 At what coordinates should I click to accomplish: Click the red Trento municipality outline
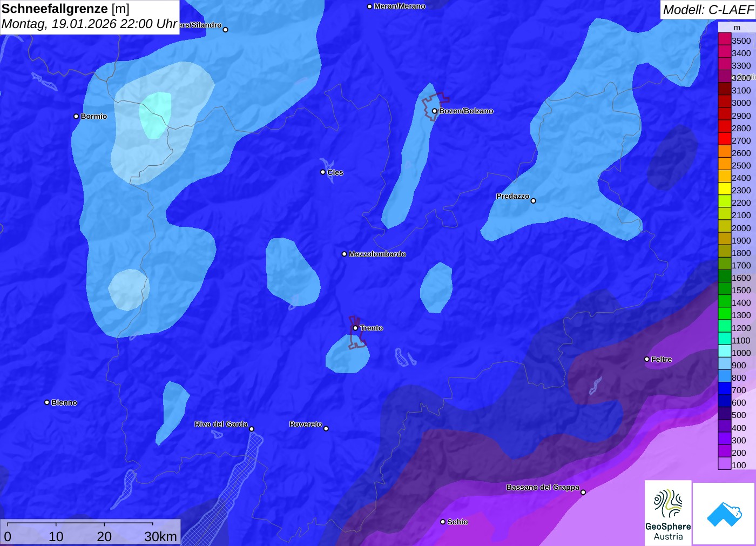(x=356, y=332)
